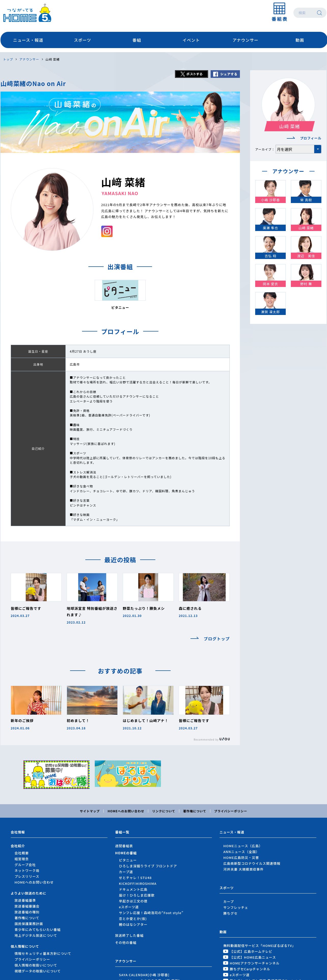
Task: Click the large 山﨑 菜緒 profile portrait
Action: [52, 210]
